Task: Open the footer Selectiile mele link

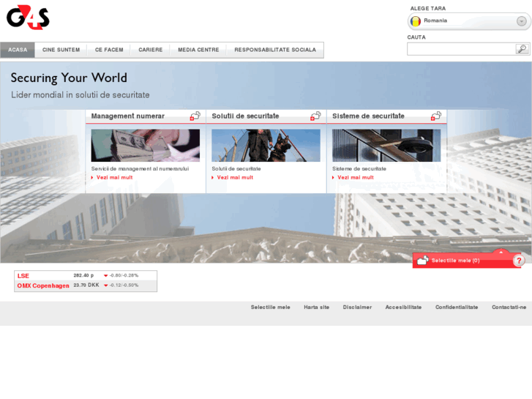Action: pos(271,307)
